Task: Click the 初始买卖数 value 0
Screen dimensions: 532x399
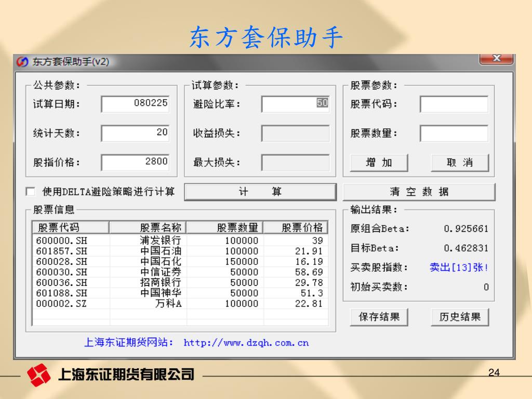Action: (486, 287)
